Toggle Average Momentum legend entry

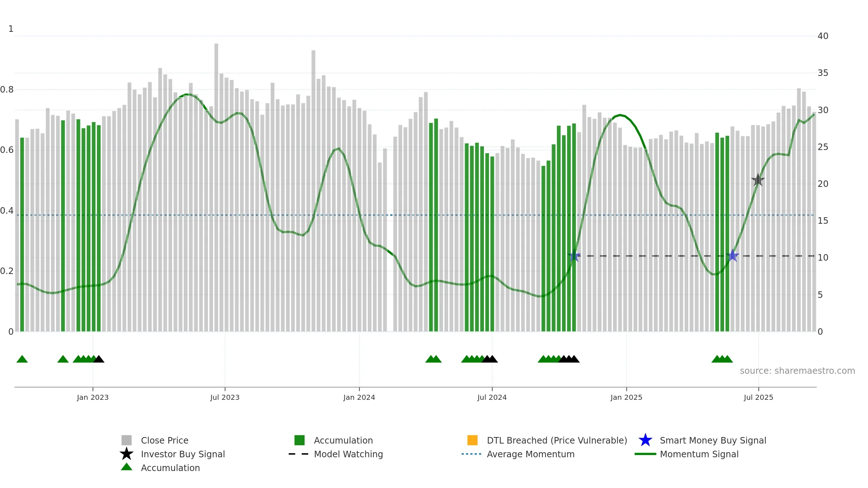tap(518, 454)
